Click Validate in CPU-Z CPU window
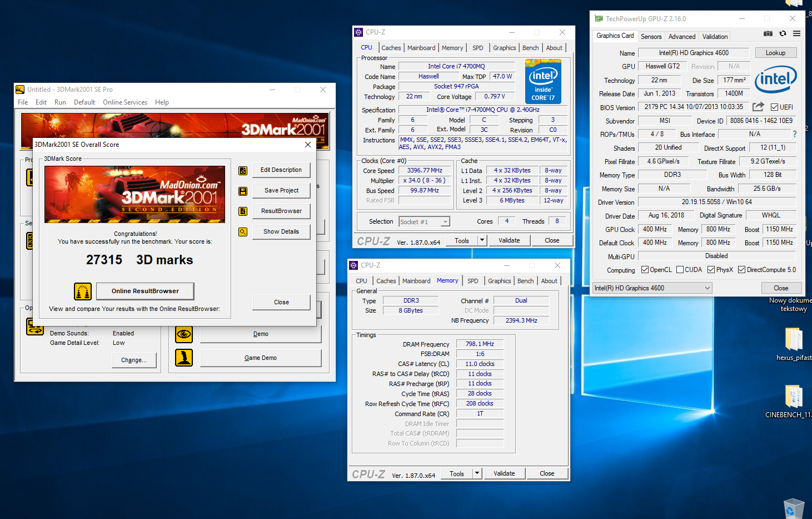 pos(509,240)
